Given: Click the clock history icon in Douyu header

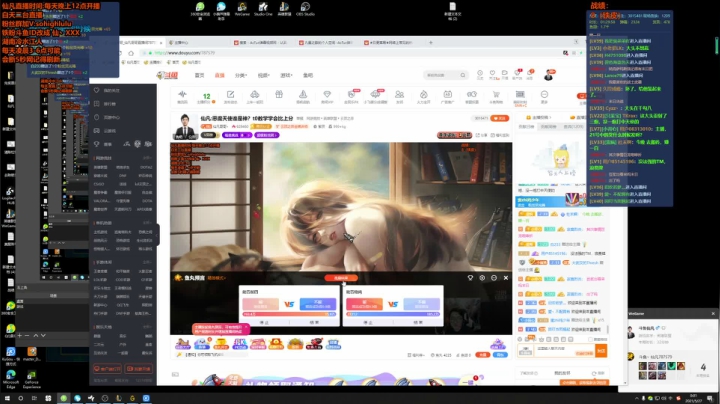Looking at the screenshot, I should (480, 73).
